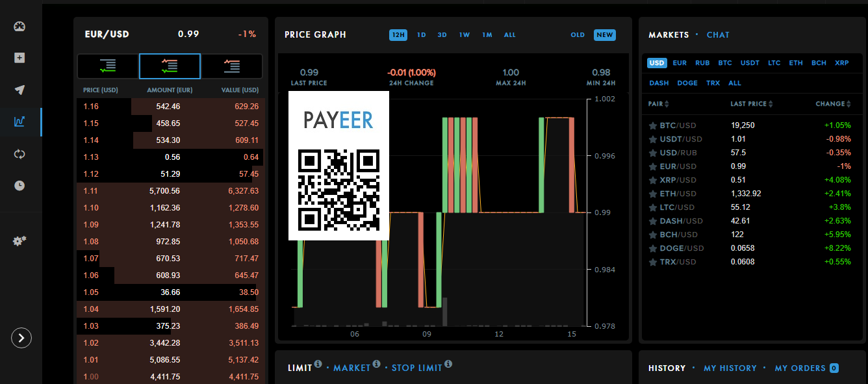This screenshot has height=384, width=868.
Task: Switch to STOP LIMIT order tab
Action: 416,368
